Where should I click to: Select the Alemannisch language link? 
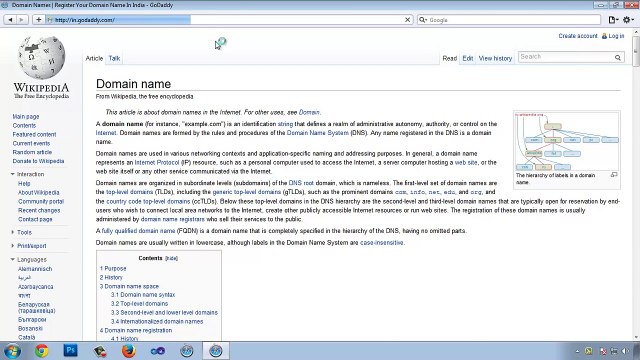35,269
